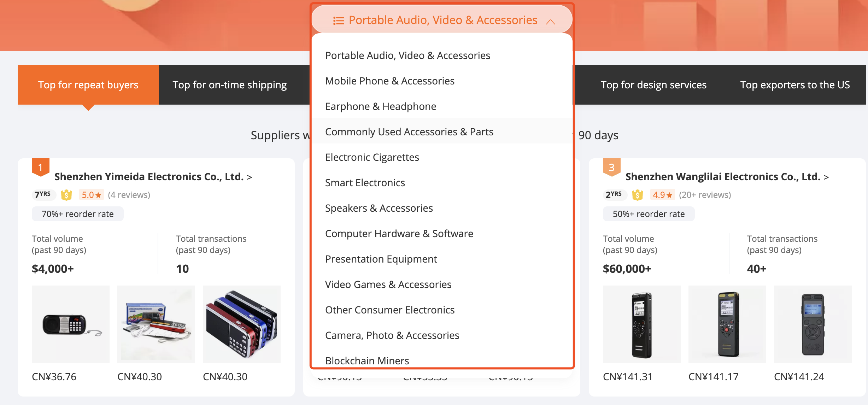The height and width of the screenshot is (405, 868).
Task: Select Portable Audio Video & Accessories menu item
Action: (407, 55)
